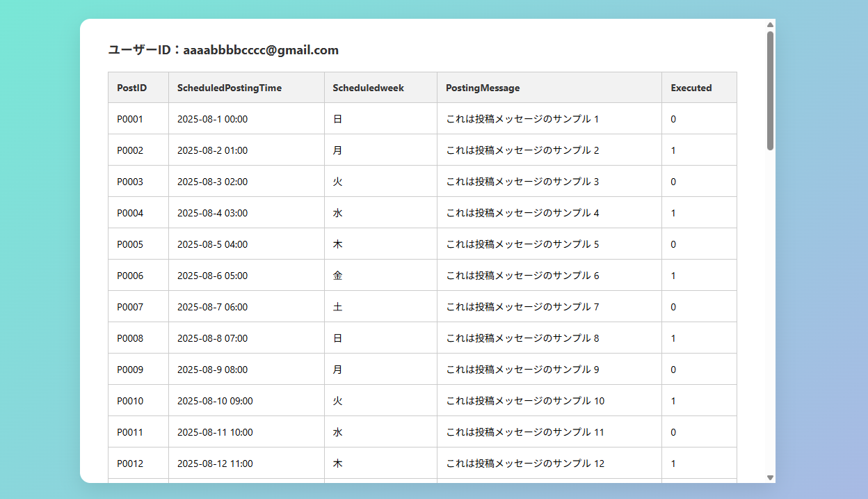Click the 水 weekday cell in row P0004

point(380,213)
